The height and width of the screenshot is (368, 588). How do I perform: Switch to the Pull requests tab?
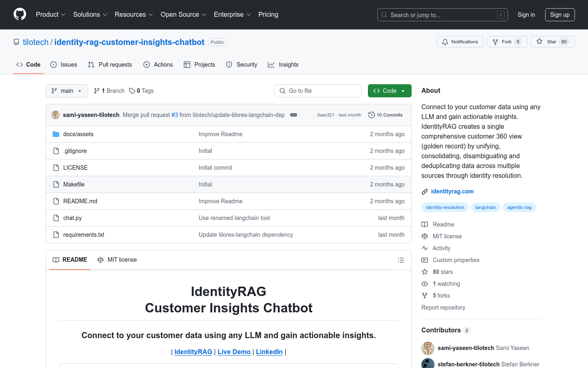[110, 65]
